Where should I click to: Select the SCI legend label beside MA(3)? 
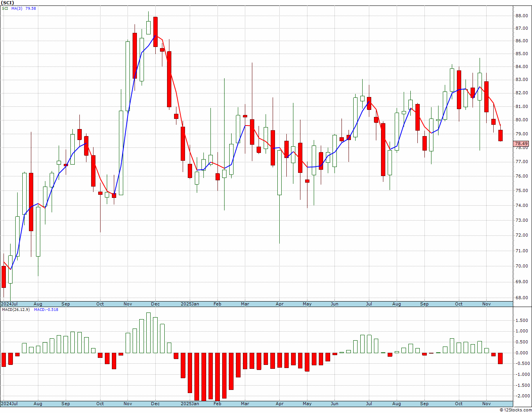tap(5, 8)
